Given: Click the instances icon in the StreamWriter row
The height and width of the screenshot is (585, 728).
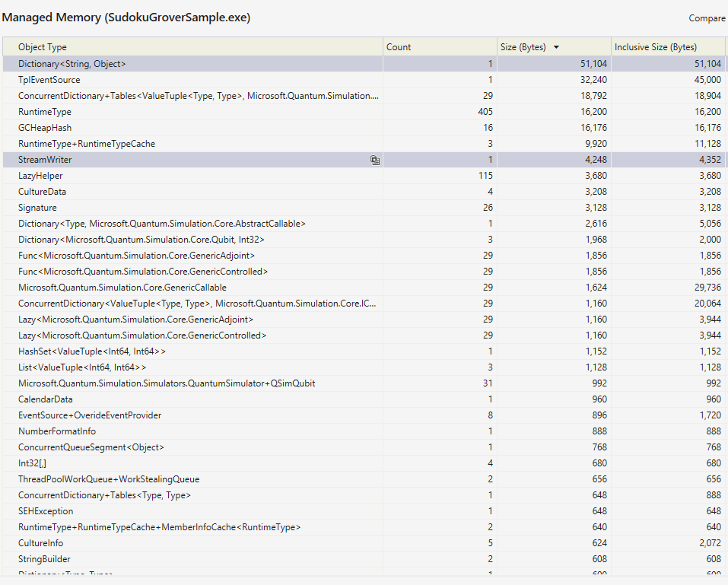Looking at the screenshot, I should (375, 161).
